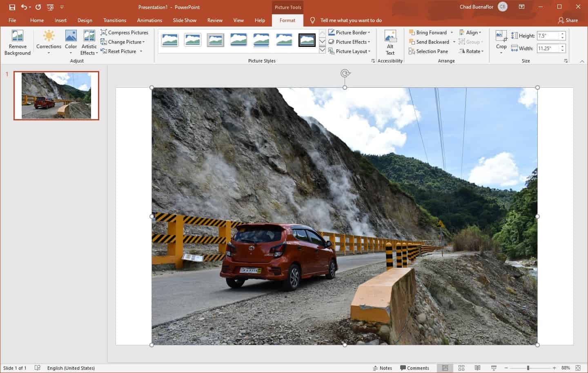Run spell check from the status bar icon

[x=37, y=368]
